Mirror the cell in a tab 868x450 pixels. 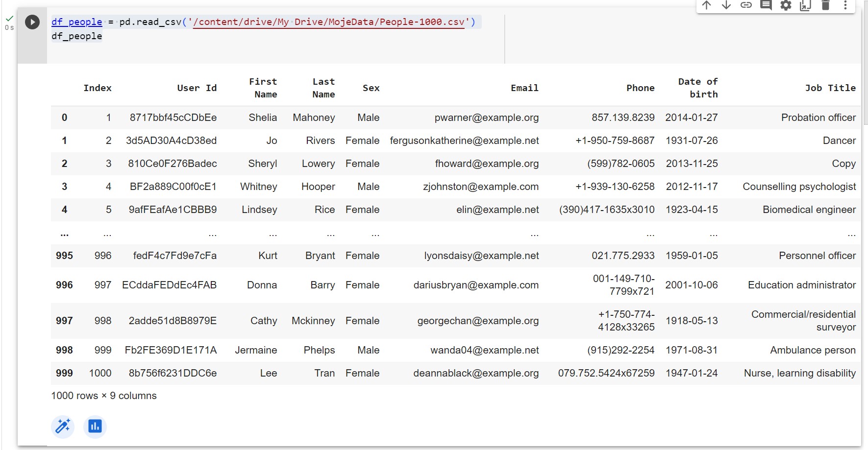tap(806, 5)
